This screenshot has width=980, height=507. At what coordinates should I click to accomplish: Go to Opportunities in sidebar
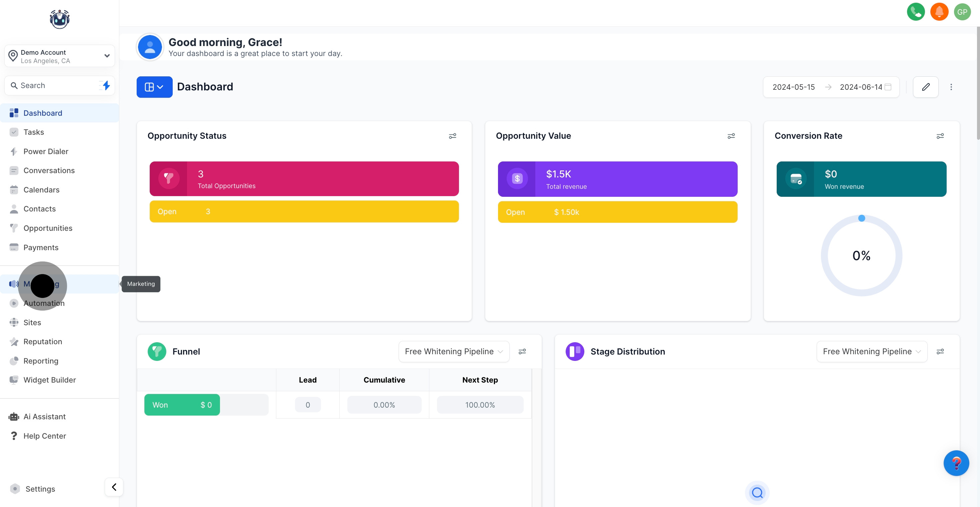[48, 228]
